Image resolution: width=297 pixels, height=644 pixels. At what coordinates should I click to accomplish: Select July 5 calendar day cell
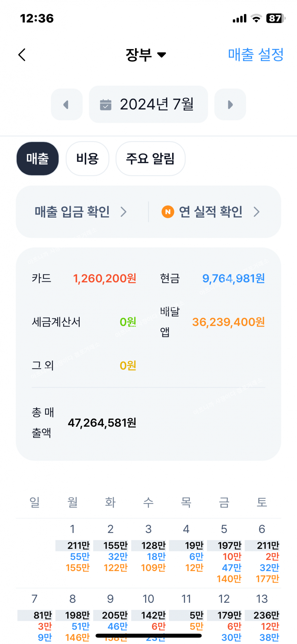click(x=224, y=552)
